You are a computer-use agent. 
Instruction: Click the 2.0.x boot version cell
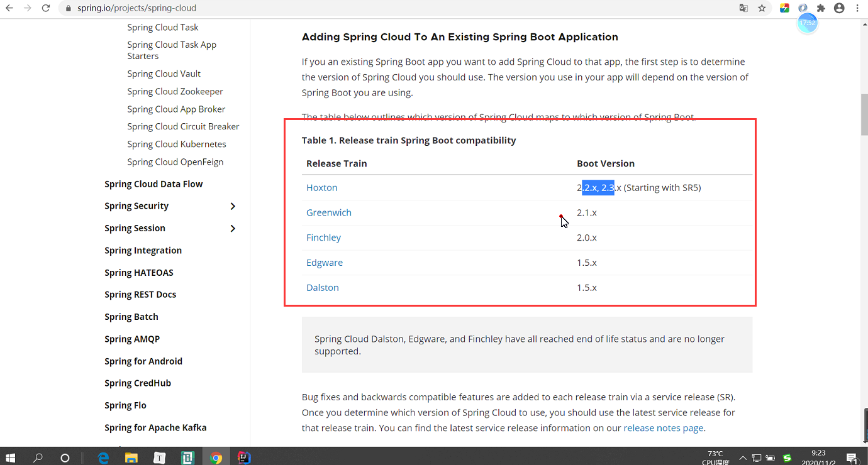coord(587,238)
